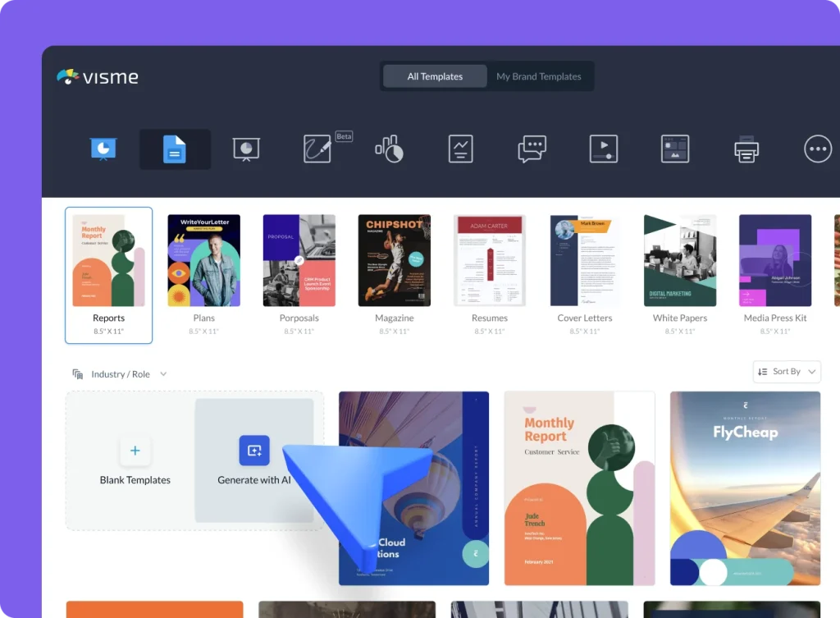Open the ellipsis for more categories
Image resolution: width=840 pixels, height=618 pixels.
tap(818, 149)
